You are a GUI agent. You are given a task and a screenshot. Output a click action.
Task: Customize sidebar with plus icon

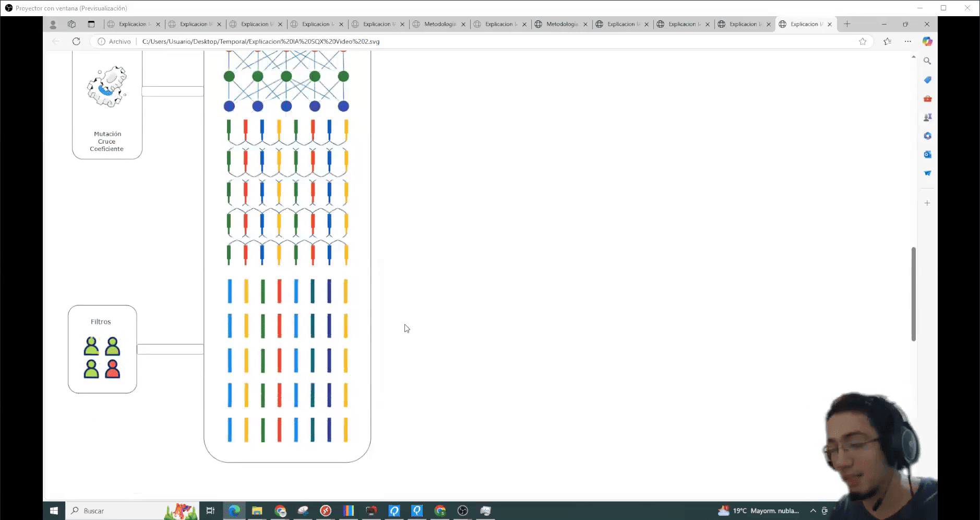pos(927,203)
